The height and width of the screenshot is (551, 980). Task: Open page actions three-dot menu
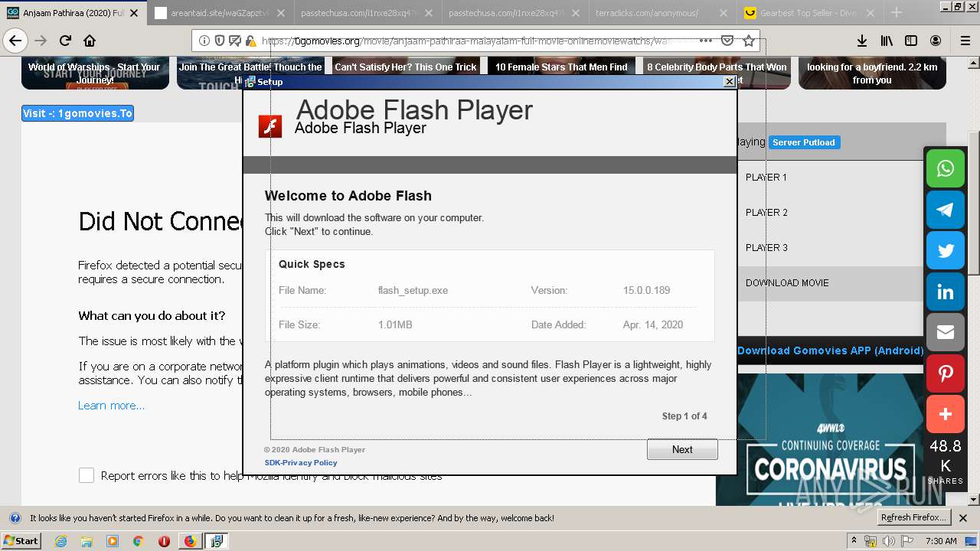[706, 41]
